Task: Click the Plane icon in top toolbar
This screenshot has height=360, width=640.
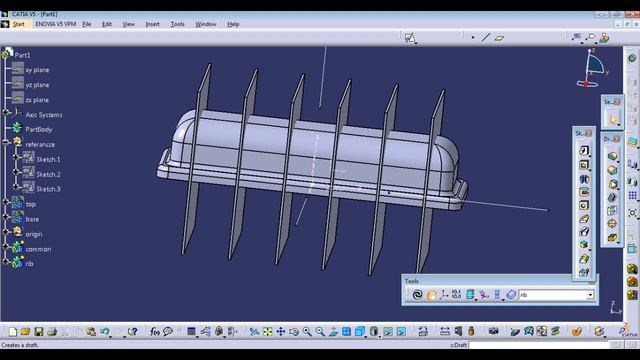Action: [x=499, y=38]
